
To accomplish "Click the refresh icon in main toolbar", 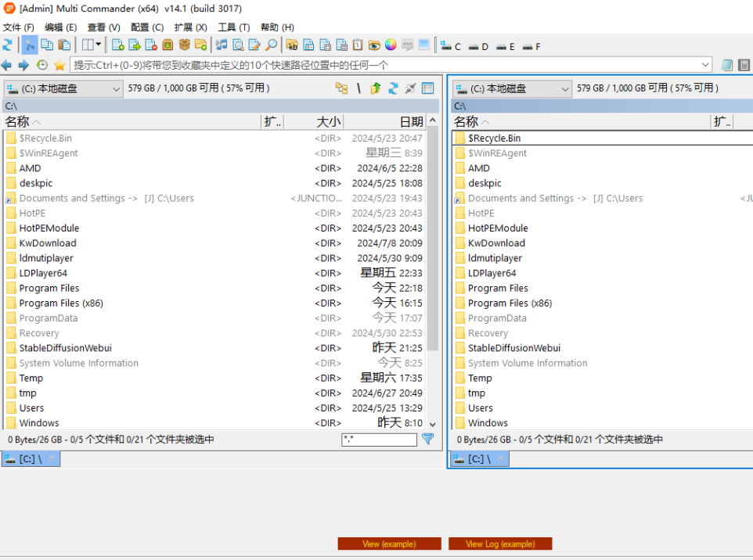I will pyautogui.click(x=8, y=45).
